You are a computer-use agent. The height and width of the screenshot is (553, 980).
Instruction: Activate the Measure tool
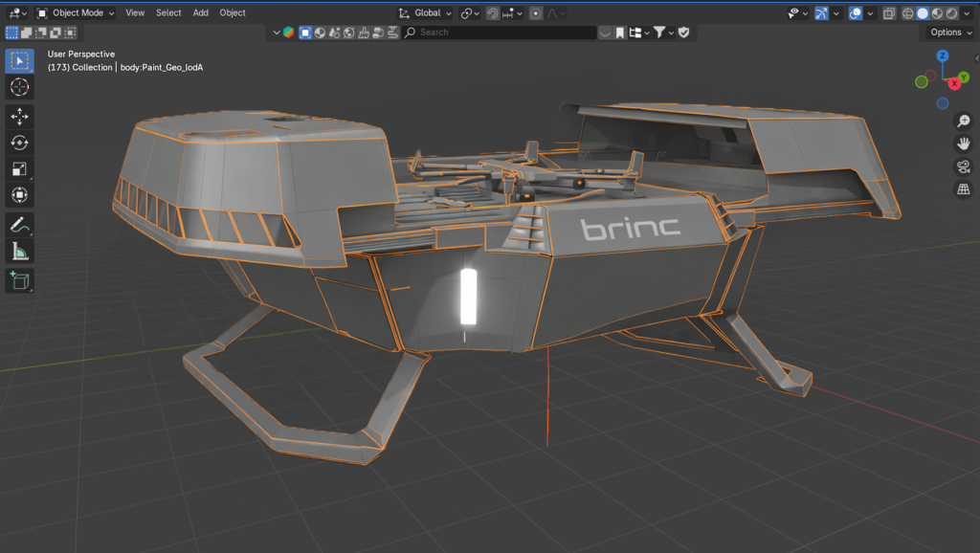pyautogui.click(x=19, y=252)
